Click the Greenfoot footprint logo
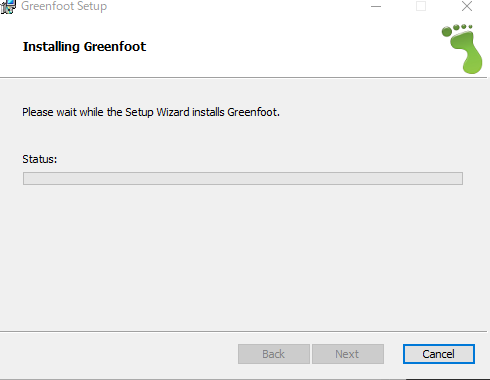This screenshot has height=380, width=490. 462,48
